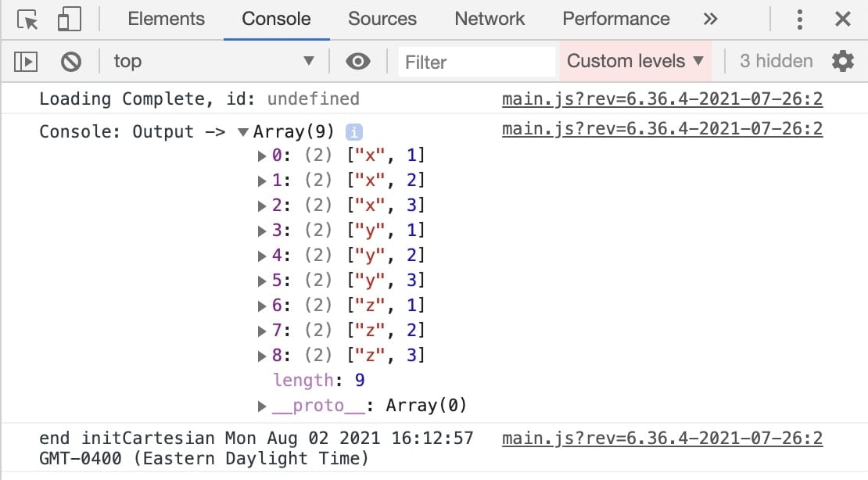The image size is (868, 480).
Task: Open main.js link beside Loading Complete
Action: tap(662, 99)
